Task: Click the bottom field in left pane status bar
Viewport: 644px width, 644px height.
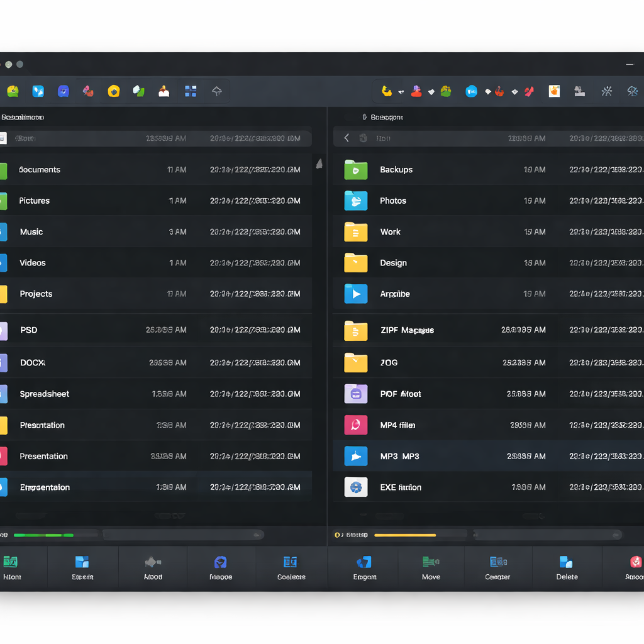Action: tap(182, 535)
